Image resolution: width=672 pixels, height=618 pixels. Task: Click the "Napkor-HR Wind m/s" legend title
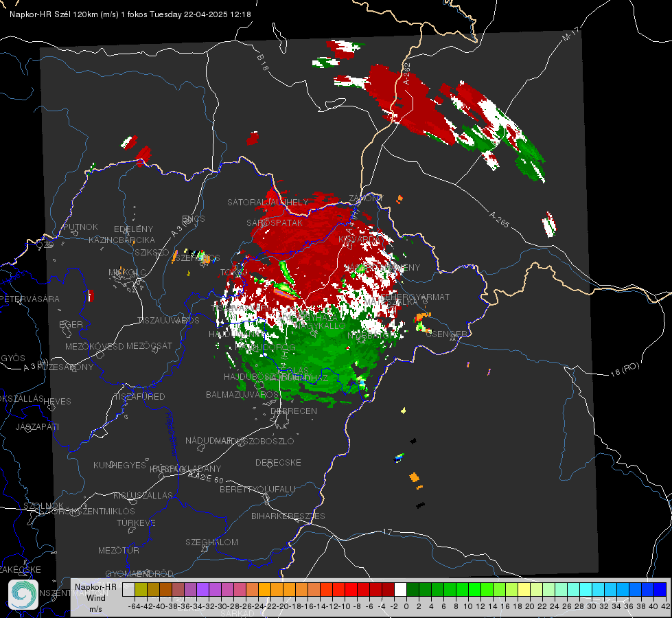[95, 597]
